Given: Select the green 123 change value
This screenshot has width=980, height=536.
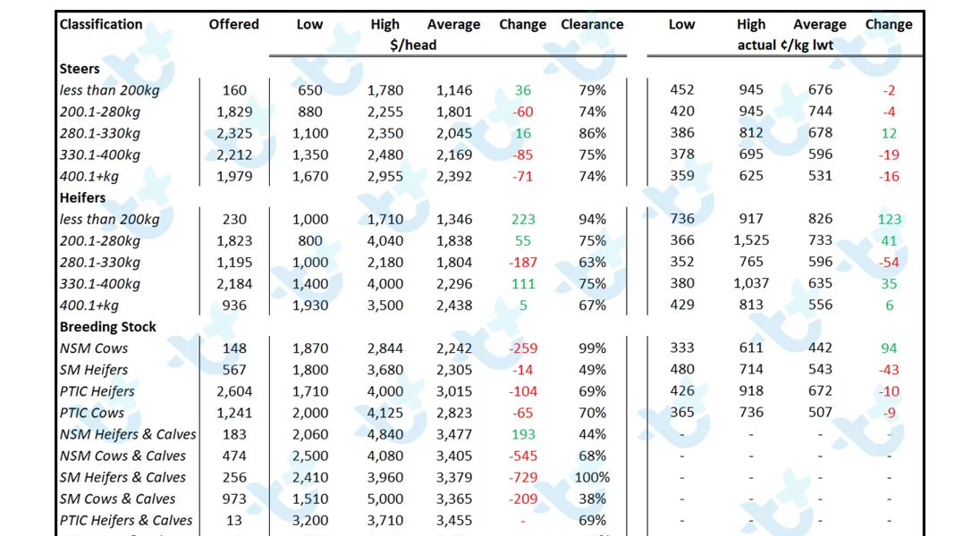Looking at the screenshot, I should pos(890,219).
